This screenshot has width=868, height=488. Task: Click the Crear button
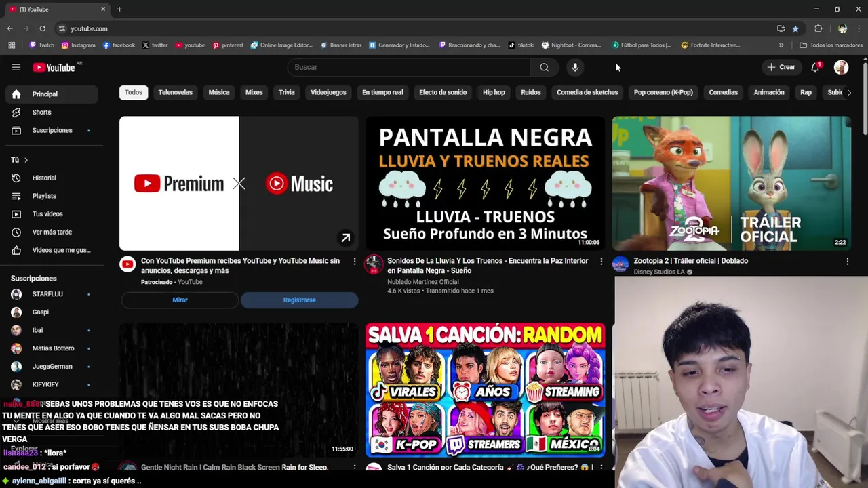click(x=781, y=67)
